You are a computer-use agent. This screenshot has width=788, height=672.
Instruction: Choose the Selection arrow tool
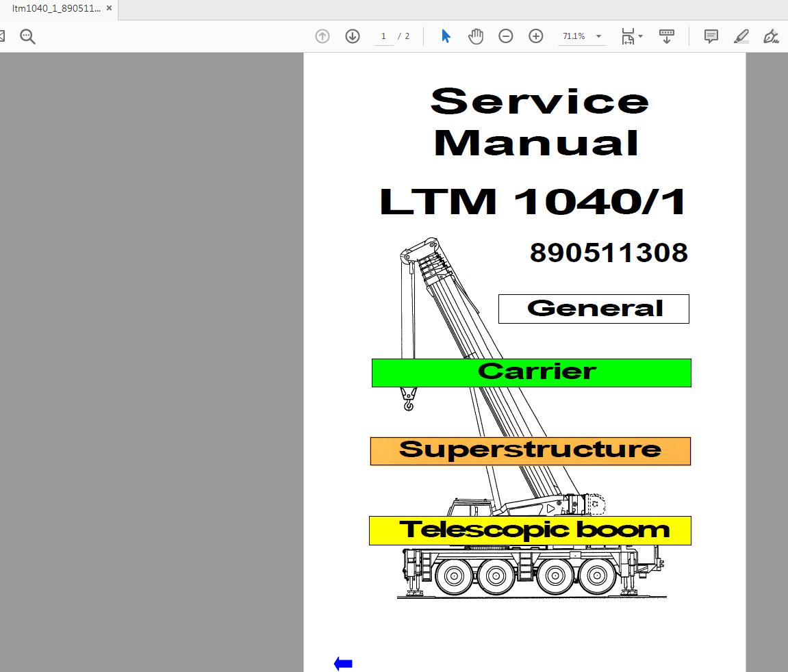click(x=446, y=36)
